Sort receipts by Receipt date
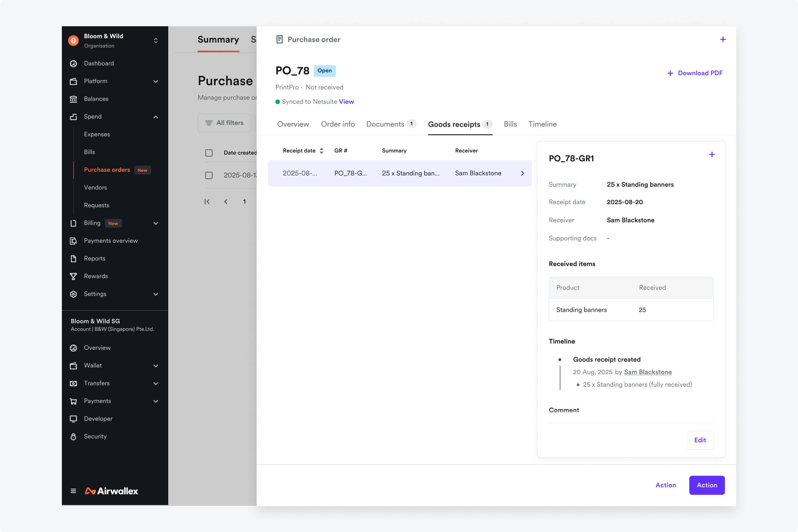 coord(322,151)
